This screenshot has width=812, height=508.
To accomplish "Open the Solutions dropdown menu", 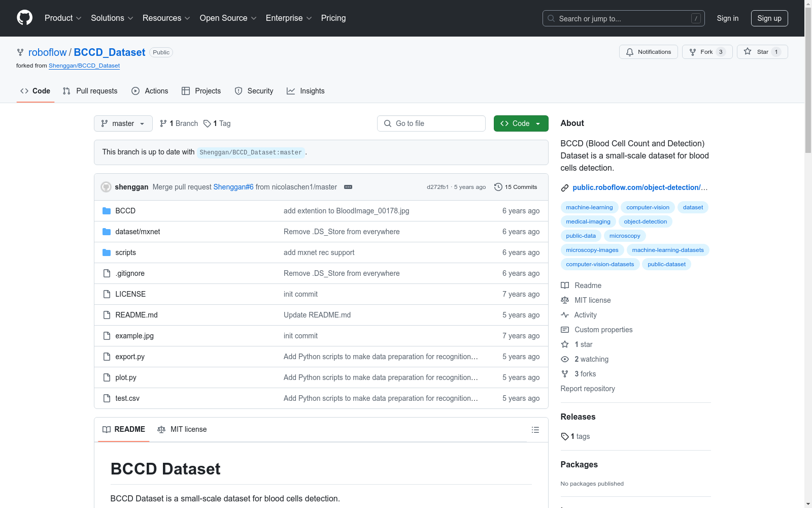I will pyautogui.click(x=112, y=18).
